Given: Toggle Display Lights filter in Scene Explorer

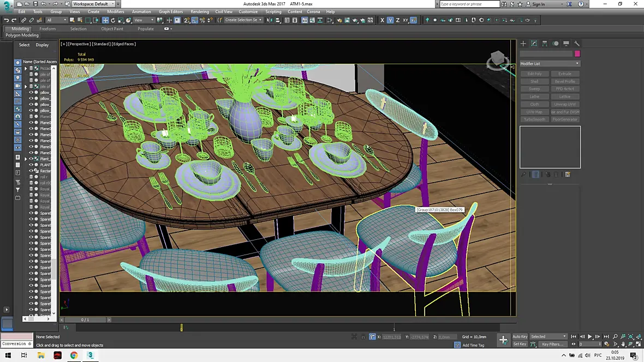Looking at the screenshot, I should click(17, 78).
